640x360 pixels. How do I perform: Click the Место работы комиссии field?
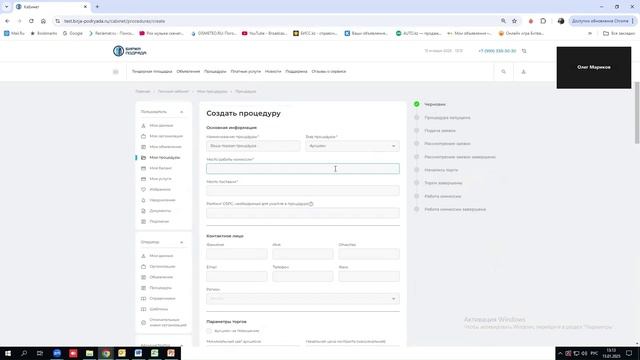coord(303,169)
